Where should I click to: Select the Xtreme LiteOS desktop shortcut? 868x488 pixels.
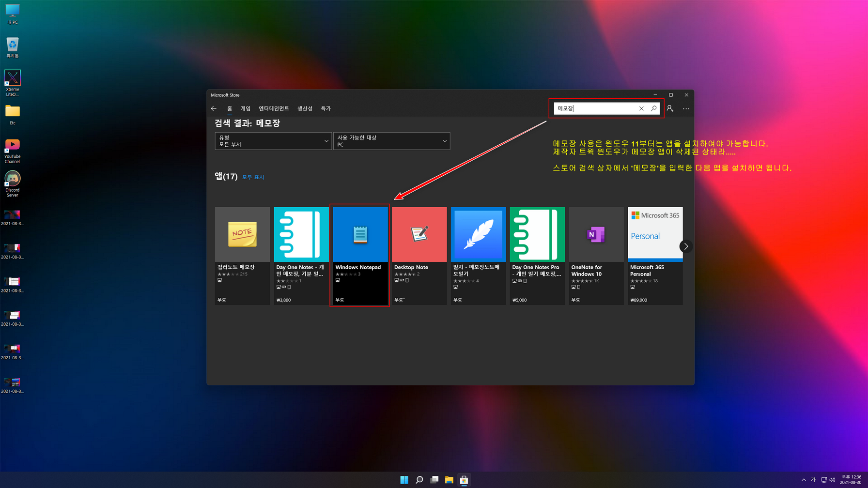point(13,83)
